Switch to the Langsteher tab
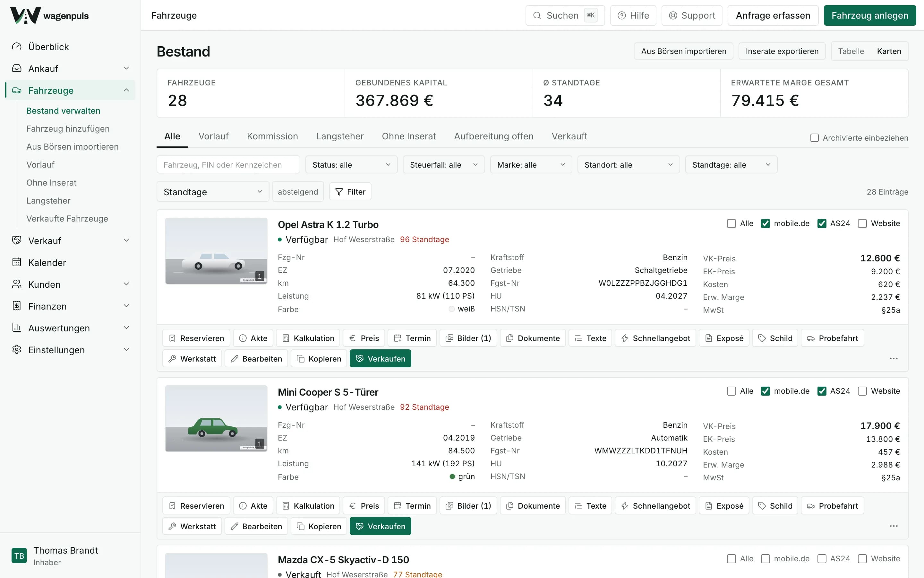Image resolution: width=924 pixels, height=578 pixels. (x=340, y=136)
